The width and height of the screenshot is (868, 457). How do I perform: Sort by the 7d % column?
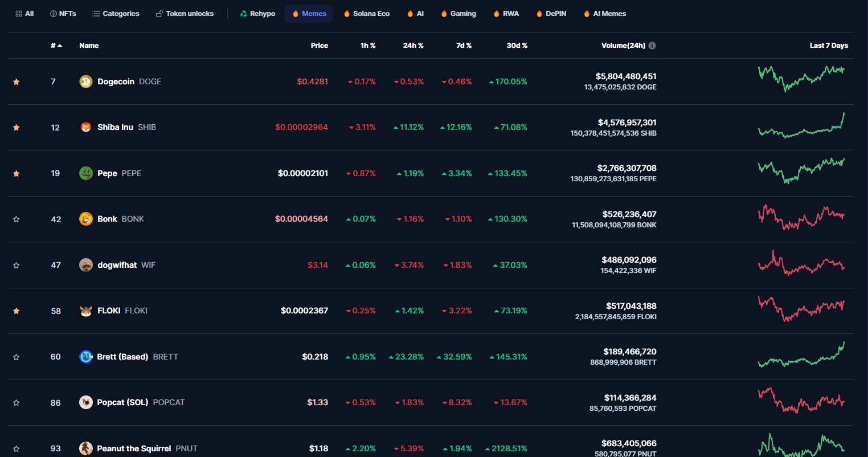point(464,46)
